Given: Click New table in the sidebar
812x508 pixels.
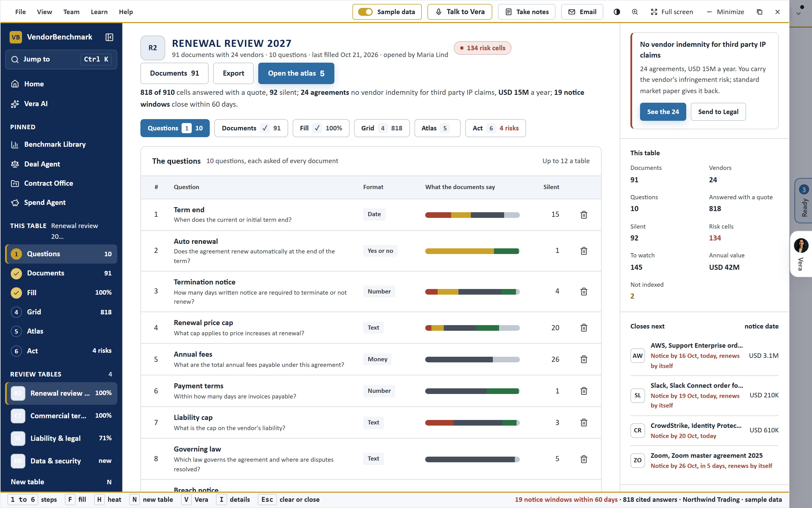Looking at the screenshot, I should click(x=61, y=482).
